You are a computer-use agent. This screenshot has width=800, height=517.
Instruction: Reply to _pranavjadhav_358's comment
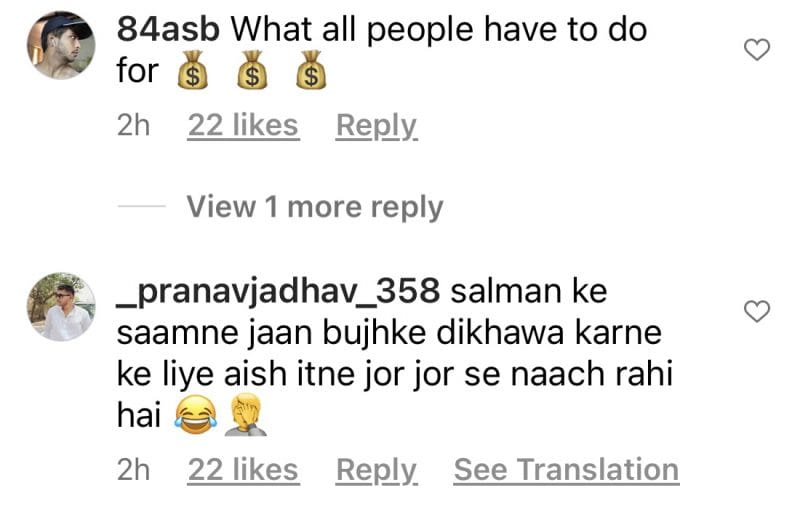(x=377, y=471)
